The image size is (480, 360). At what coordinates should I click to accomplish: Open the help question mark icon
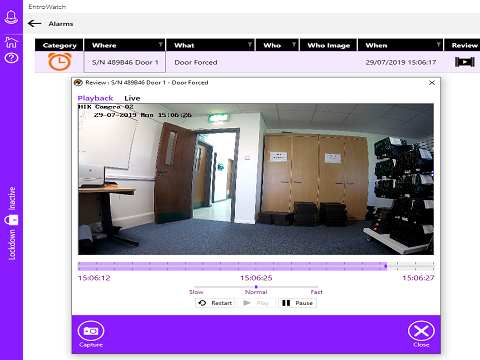click(11, 58)
